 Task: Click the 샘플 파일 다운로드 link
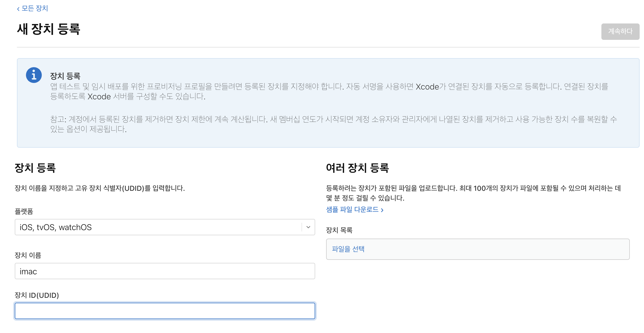click(x=352, y=209)
